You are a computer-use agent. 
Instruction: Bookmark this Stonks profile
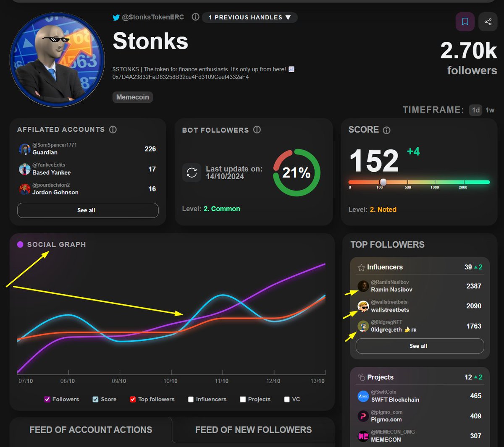pyautogui.click(x=465, y=21)
